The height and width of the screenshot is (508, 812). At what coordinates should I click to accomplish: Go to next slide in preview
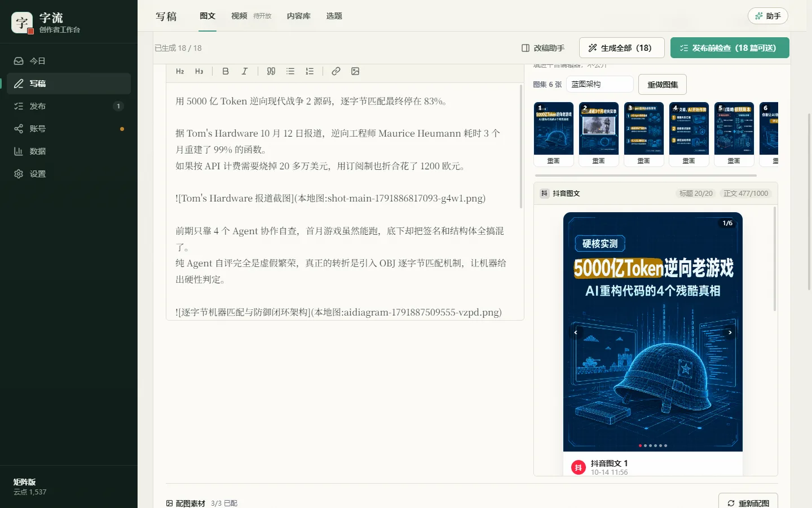(x=730, y=332)
